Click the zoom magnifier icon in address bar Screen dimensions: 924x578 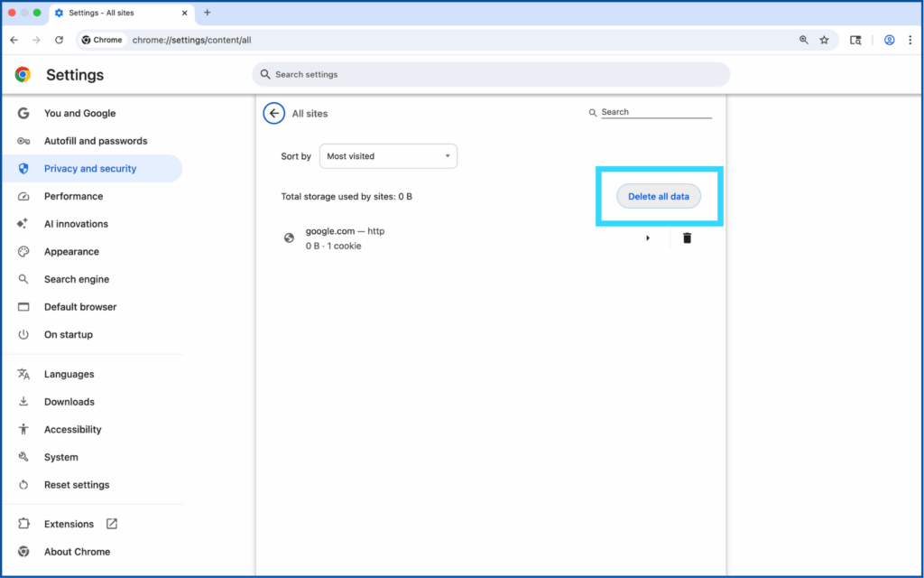click(803, 40)
